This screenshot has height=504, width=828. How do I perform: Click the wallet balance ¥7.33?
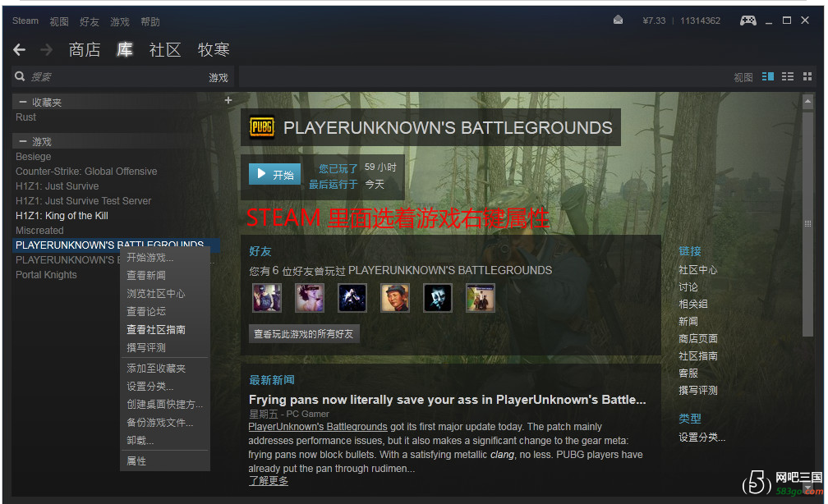point(654,21)
